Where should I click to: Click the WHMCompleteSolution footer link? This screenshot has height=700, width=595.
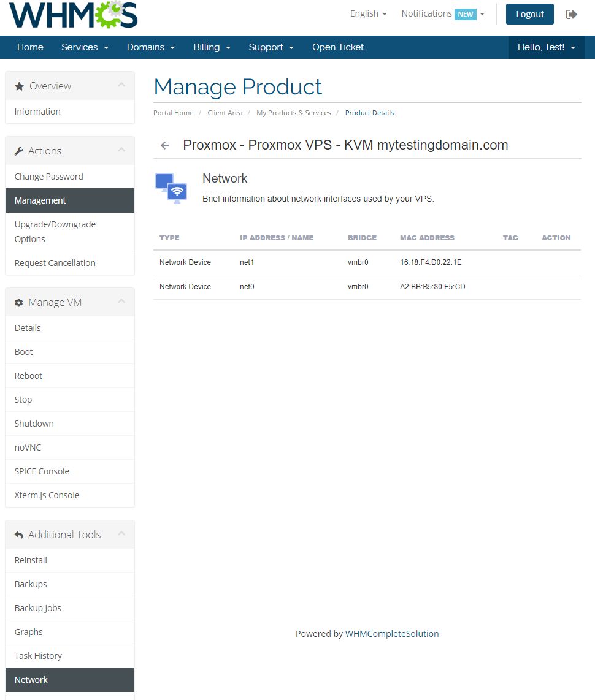tap(392, 634)
